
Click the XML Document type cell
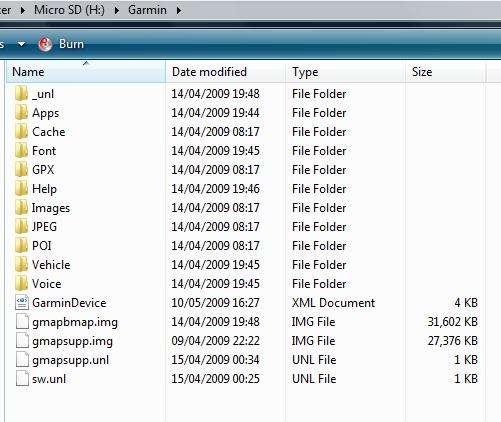[333, 303]
